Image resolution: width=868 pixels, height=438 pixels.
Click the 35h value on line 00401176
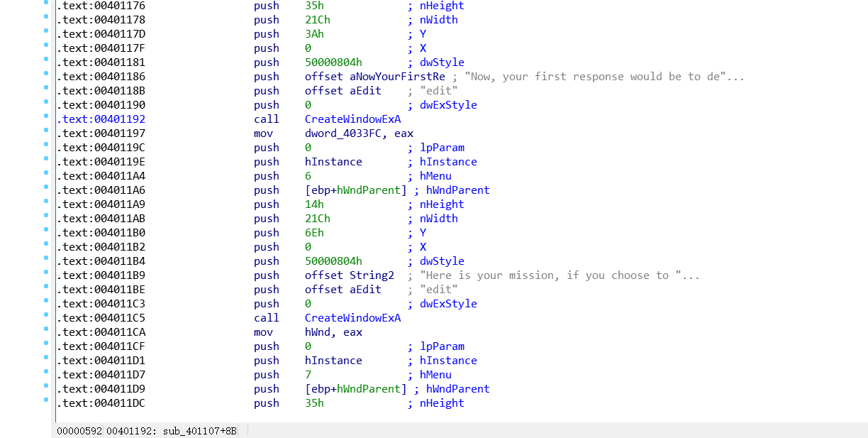[314, 6]
